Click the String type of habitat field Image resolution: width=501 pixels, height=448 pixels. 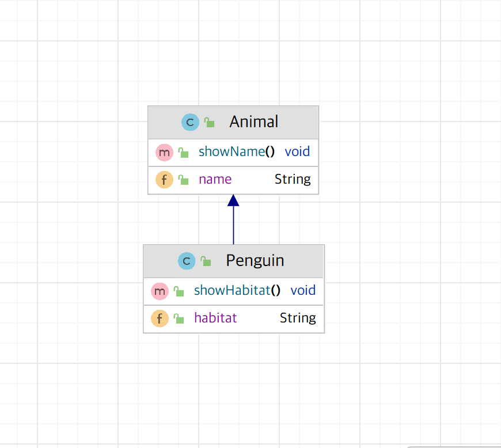[298, 318]
